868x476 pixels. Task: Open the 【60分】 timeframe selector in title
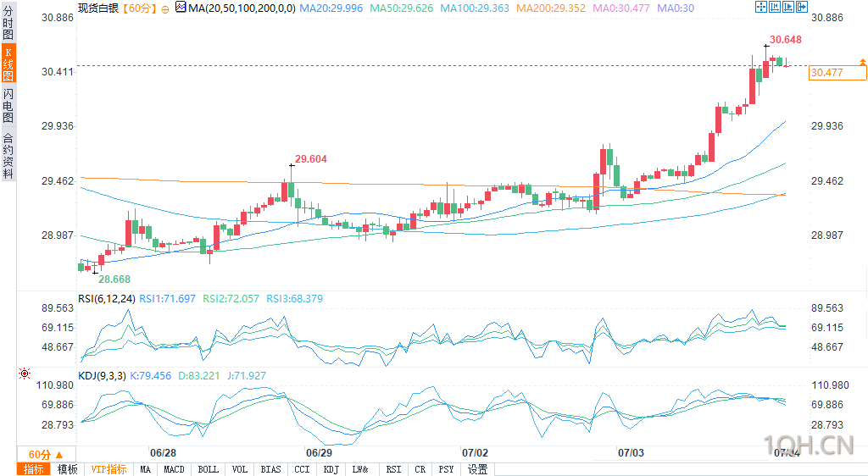[140, 8]
